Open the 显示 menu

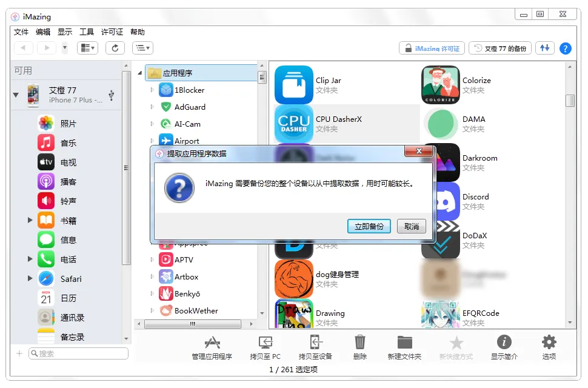(x=65, y=32)
